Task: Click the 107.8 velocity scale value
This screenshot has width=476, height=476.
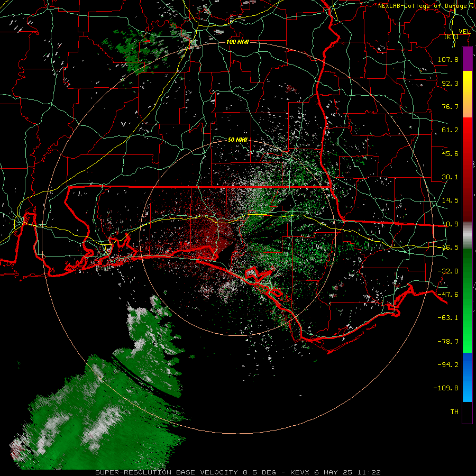Action: click(x=448, y=59)
